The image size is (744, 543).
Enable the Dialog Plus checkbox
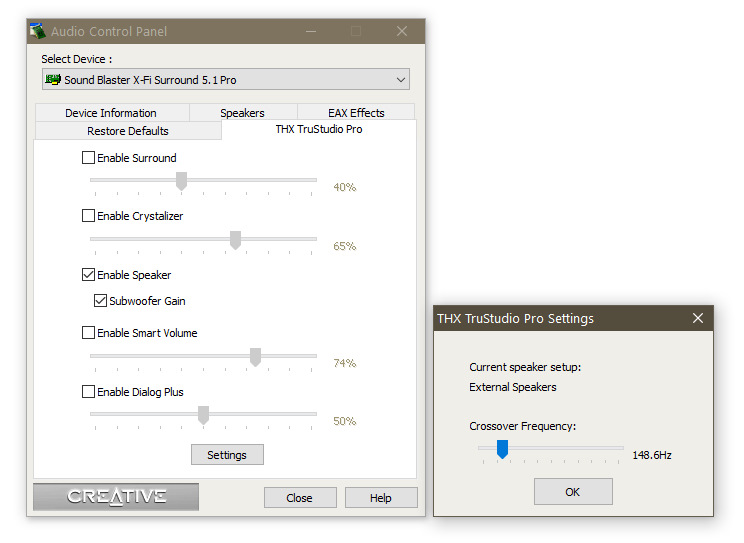tap(88, 392)
